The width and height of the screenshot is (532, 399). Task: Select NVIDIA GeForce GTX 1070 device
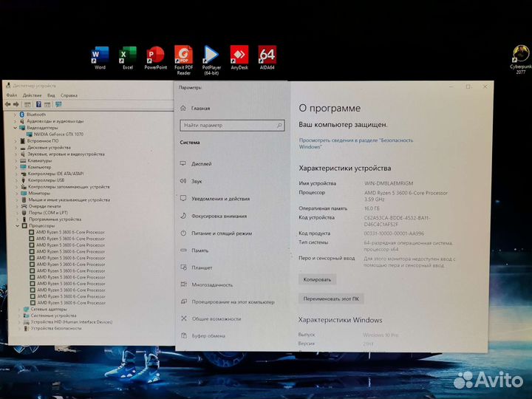coord(59,134)
